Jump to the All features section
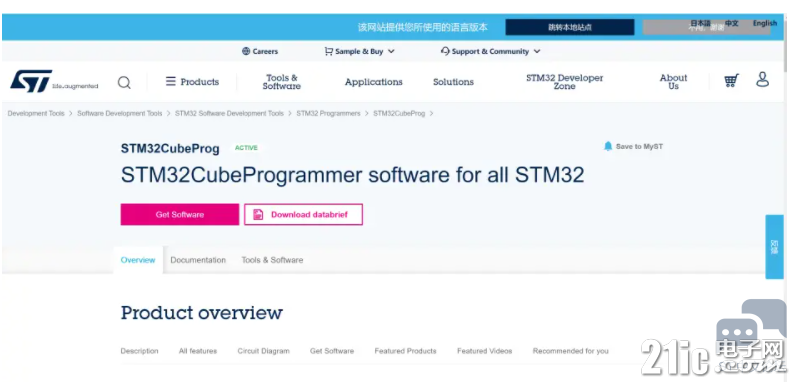 point(198,351)
